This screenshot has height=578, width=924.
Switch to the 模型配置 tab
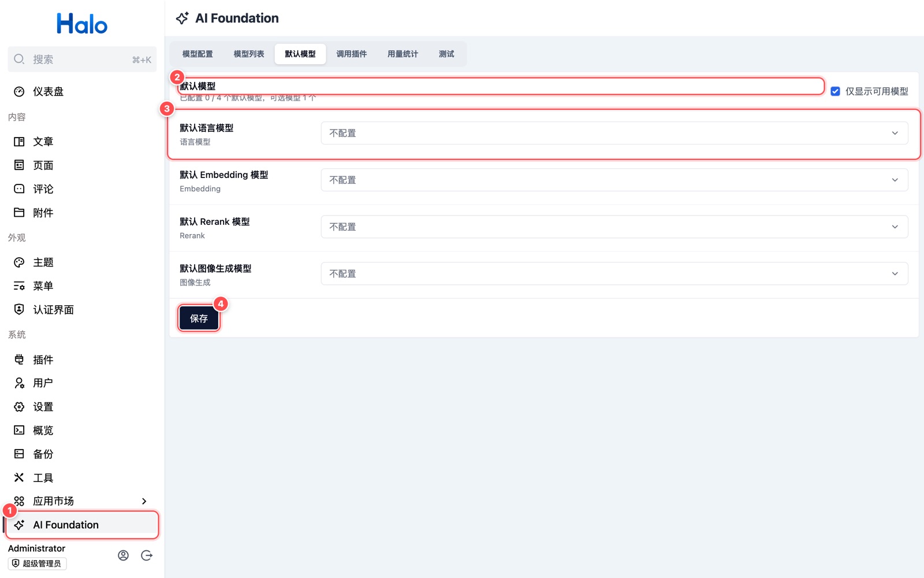click(x=198, y=54)
